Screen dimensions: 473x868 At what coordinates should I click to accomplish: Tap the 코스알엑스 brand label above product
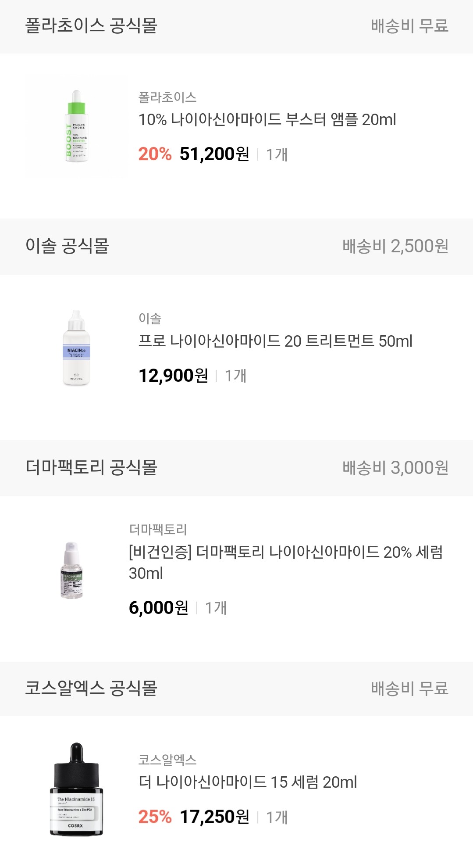point(167,760)
